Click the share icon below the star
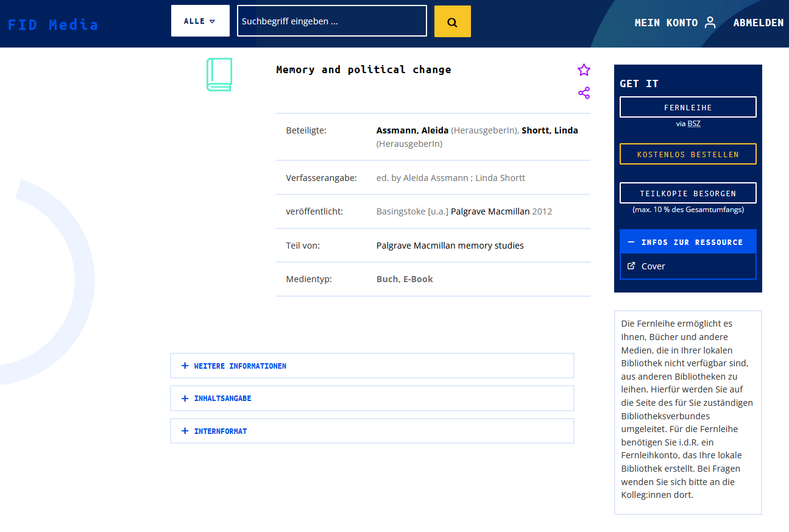Image resolution: width=789 pixels, height=532 pixels. click(584, 93)
